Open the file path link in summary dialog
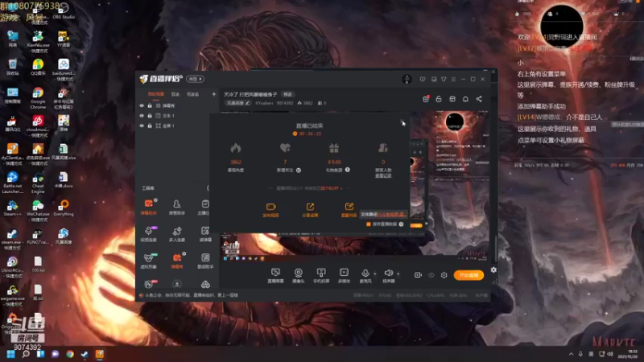This screenshot has width=644, height=362. pos(391,214)
